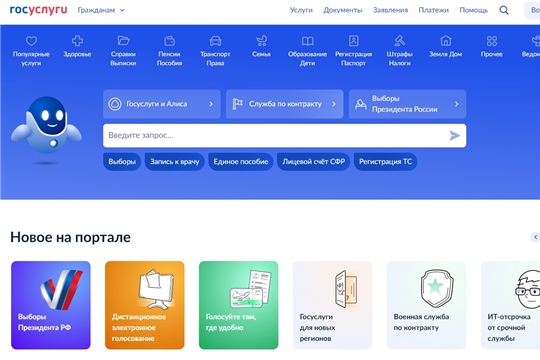Click the Выборы quick tag
Image resolution: width=540 pixels, height=360 pixels.
[x=122, y=162]
